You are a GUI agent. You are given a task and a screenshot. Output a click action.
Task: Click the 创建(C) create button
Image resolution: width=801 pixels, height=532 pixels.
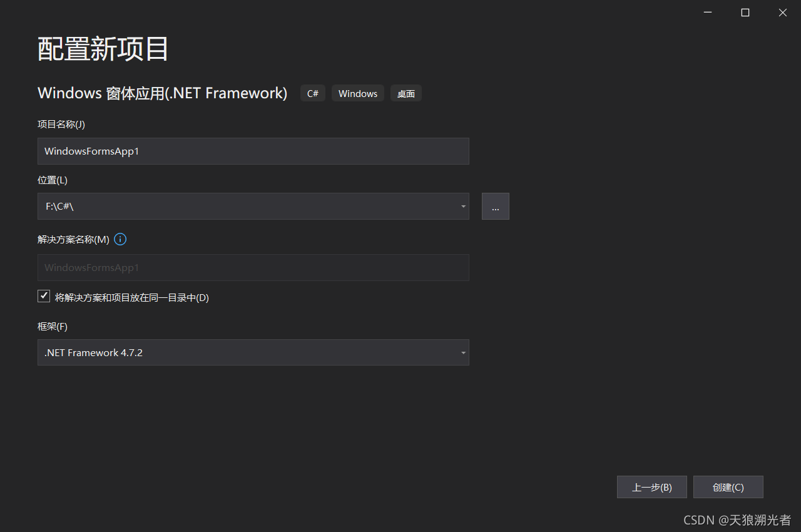click(728, 487)
